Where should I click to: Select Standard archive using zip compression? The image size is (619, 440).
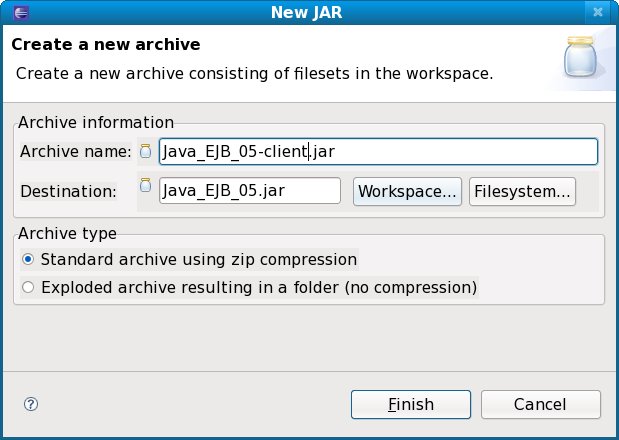pos(28,260)
